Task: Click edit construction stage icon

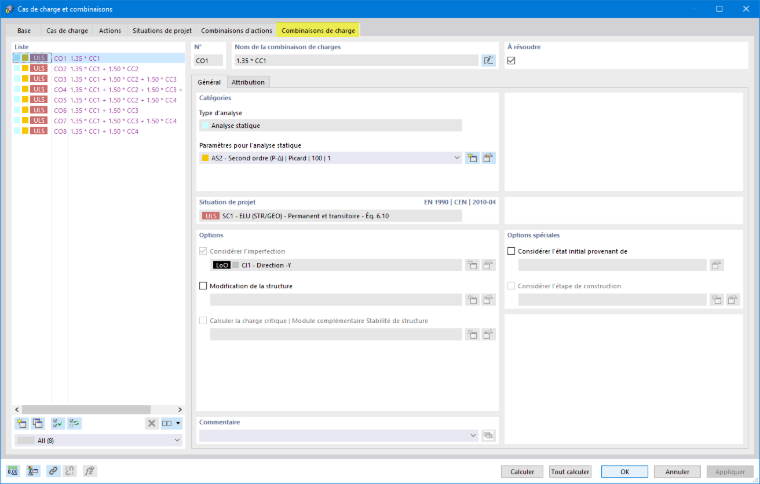Action: click(x=732, y=300)
